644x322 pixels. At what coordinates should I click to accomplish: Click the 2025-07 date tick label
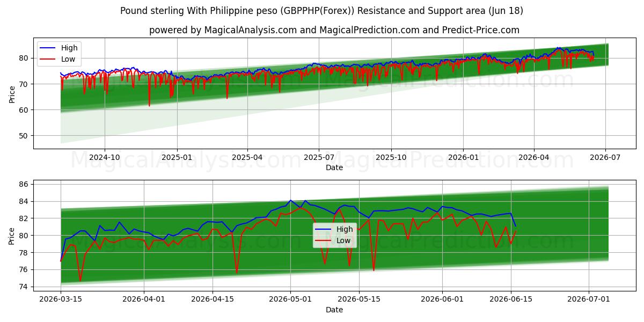pyautogui.click(x=319, y=158)
